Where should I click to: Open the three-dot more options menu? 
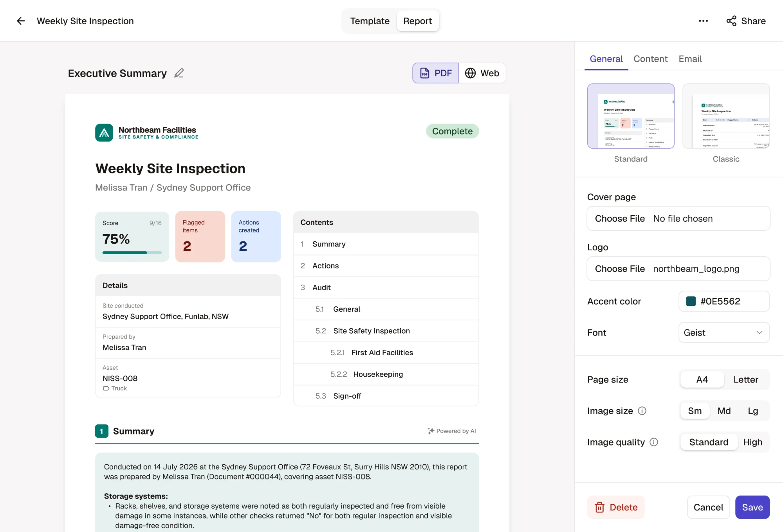[x=703, y=21]
